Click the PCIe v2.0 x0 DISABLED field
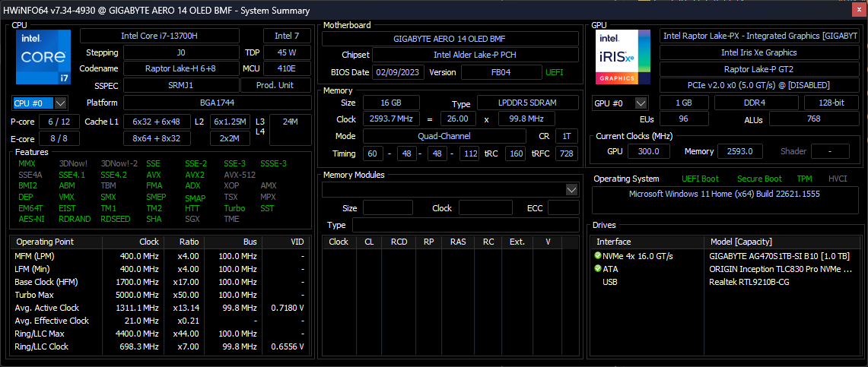 pos(758,86)
